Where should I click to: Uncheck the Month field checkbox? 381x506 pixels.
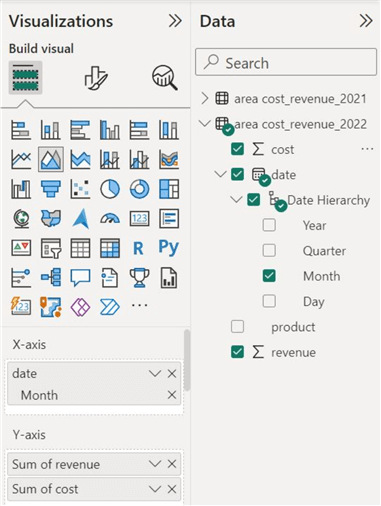click(269, 276)
